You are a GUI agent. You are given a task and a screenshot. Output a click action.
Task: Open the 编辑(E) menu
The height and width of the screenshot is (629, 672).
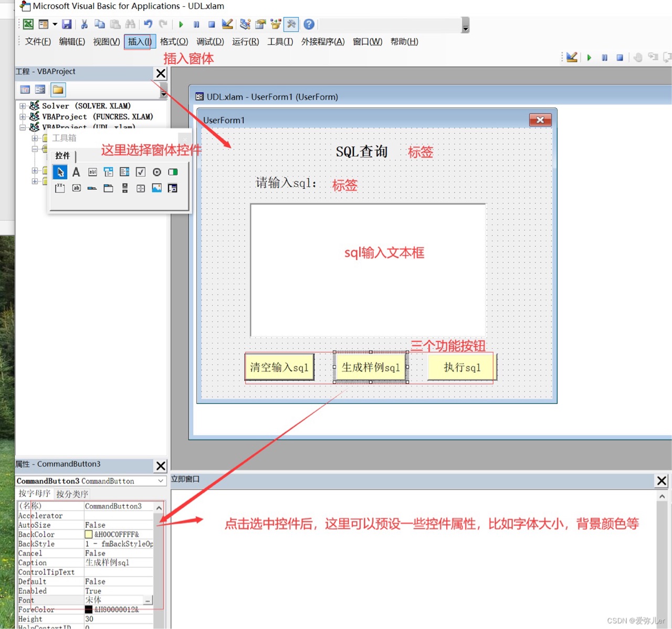click(72, 41)
